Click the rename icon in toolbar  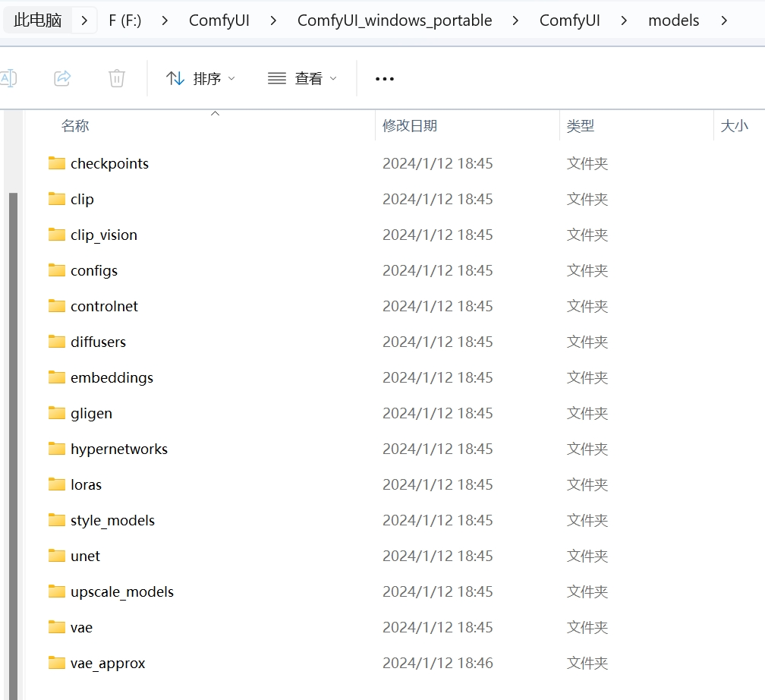[8, 78]
